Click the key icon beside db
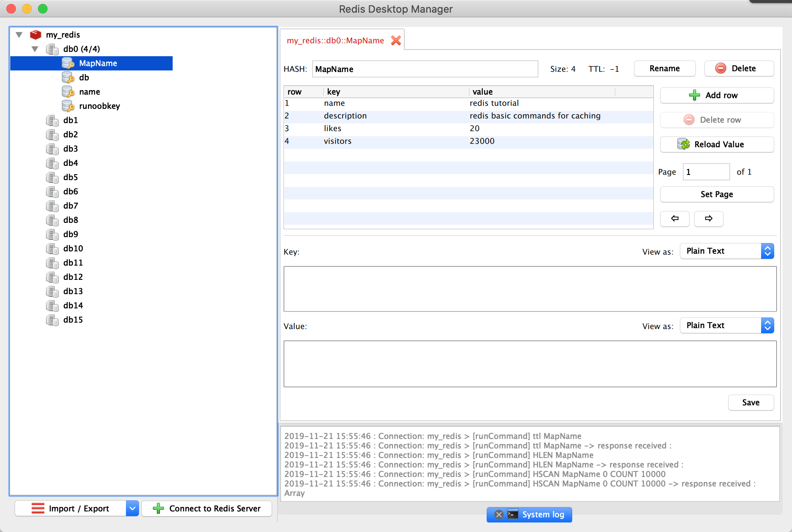The image size is (792, 532). click(68, 78)
